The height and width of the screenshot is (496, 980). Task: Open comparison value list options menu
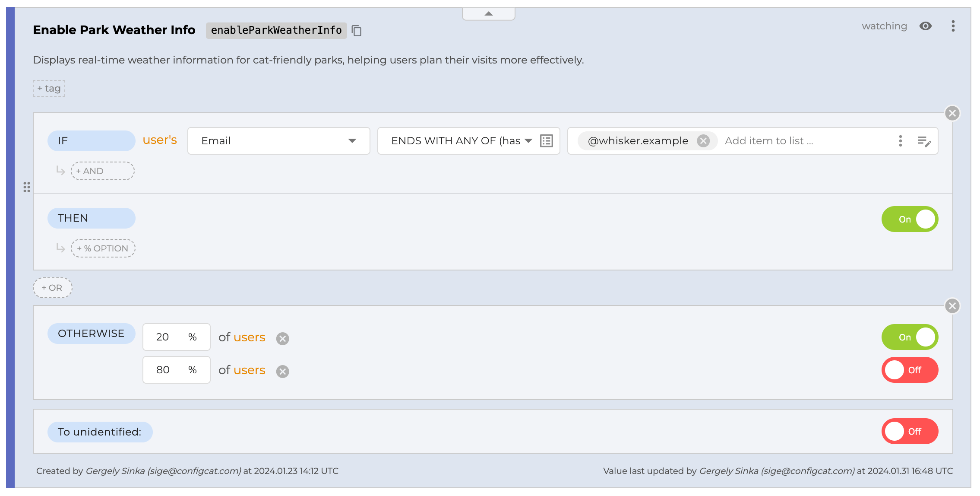(900, 141)
